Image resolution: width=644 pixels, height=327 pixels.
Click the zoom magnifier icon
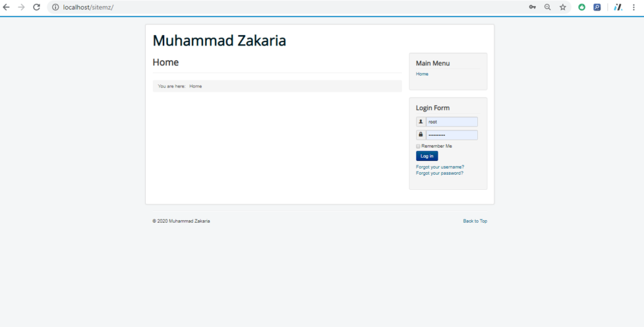tap(548, 7)
